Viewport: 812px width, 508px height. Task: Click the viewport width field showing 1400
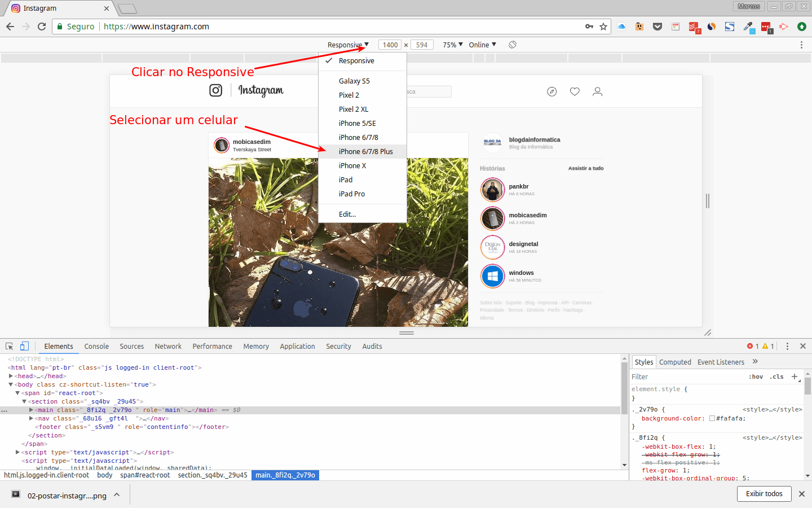[390, 45]
